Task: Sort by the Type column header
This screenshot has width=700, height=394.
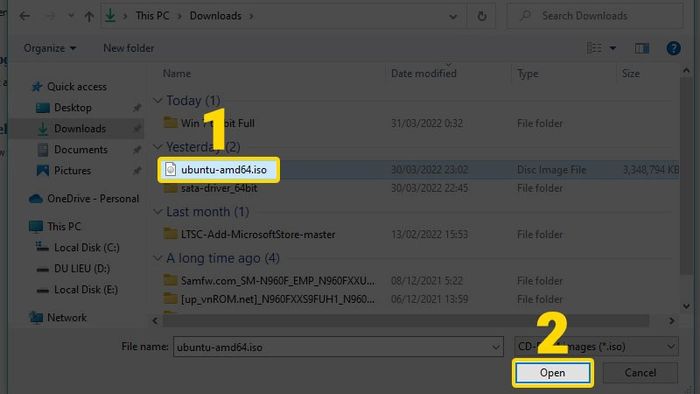Action: [x=528, y=74]
